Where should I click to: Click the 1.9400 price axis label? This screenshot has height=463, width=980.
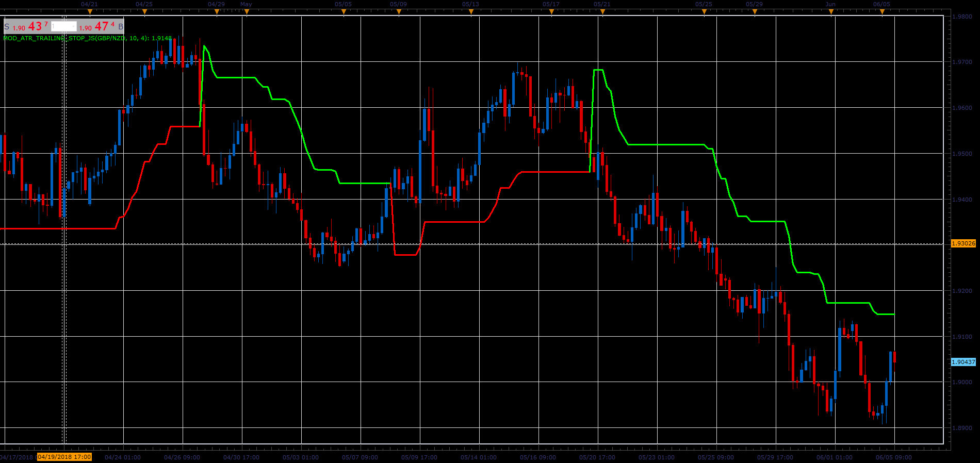[962, 200]
